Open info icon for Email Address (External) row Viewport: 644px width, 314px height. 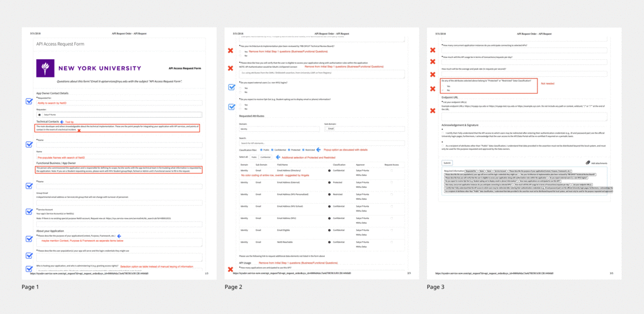[330, 182]
